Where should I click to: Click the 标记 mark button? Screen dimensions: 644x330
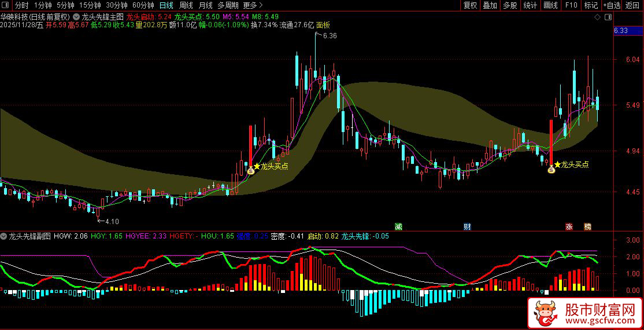pyautogui.click(x=591, y=5)
